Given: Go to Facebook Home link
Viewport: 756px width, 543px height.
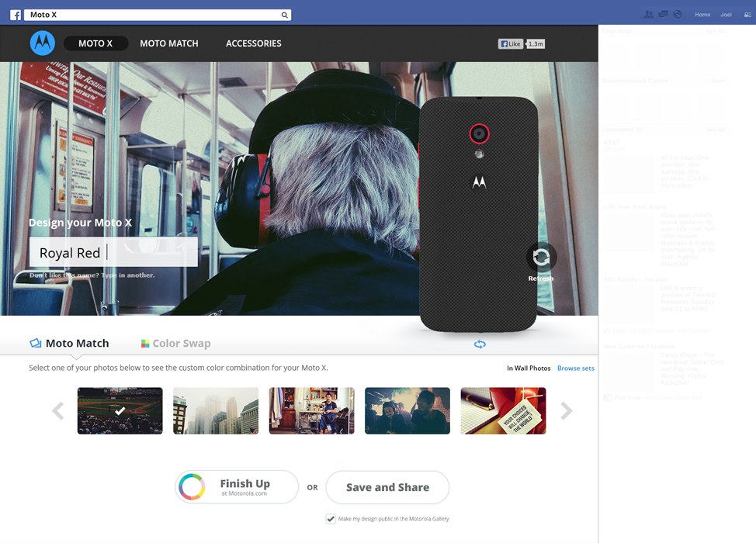Looking at the screenshot, I should click(x=702, y=15).
